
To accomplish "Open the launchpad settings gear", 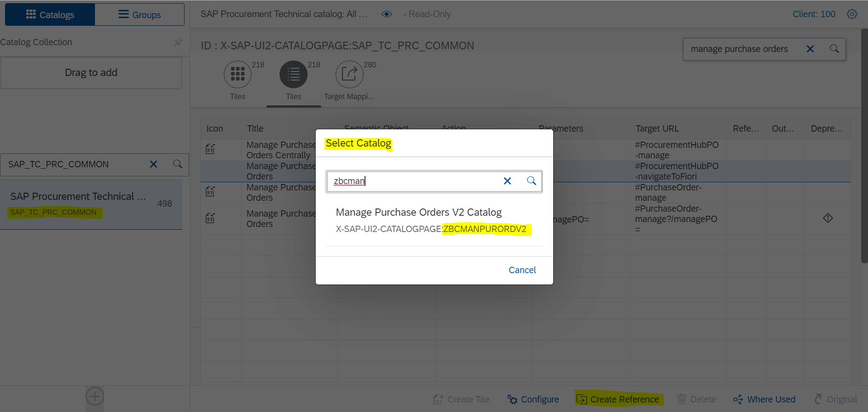I will pyautogui.click(x=852, y=14).
